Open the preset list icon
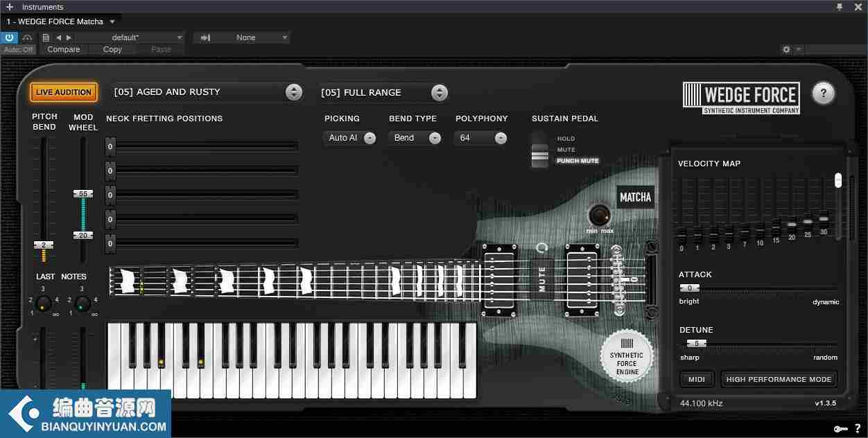The width and height of the screenshot is (868, 438). (x=46, y=37)
